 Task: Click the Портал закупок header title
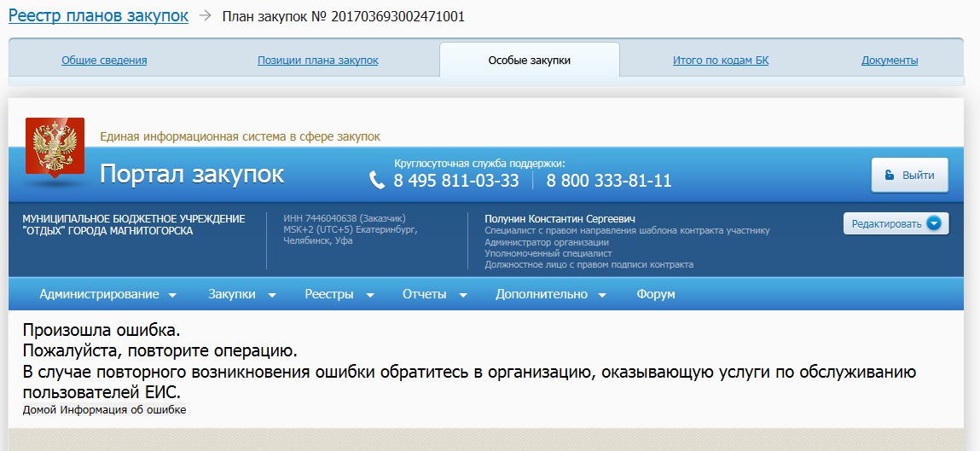pyautogui.click(x=192, y=174)
